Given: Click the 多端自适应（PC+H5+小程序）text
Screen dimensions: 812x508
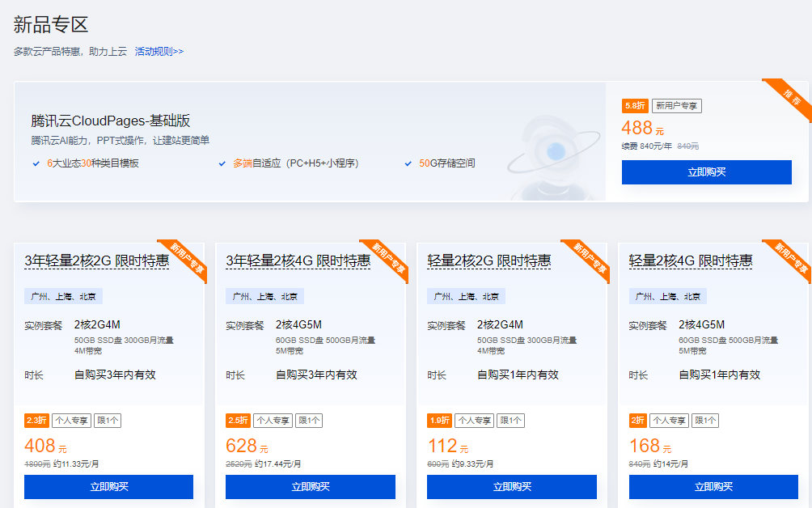Looking at the screenshot, I should (x=296, y=163).
